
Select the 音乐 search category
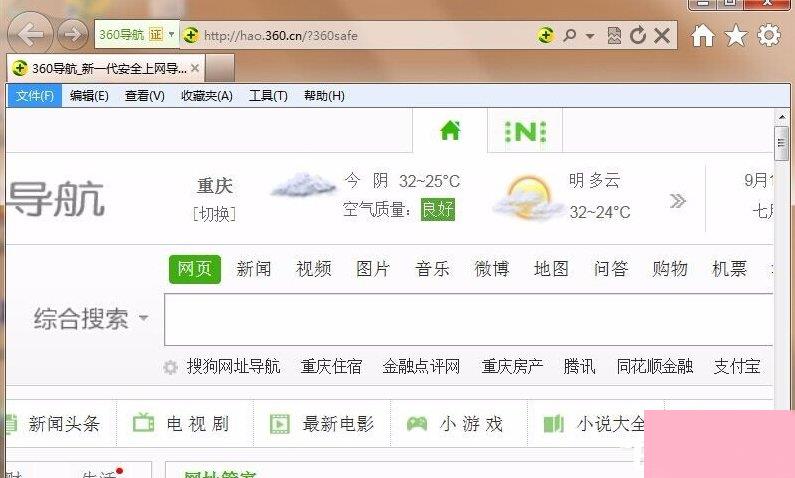(x=432, y=269)
